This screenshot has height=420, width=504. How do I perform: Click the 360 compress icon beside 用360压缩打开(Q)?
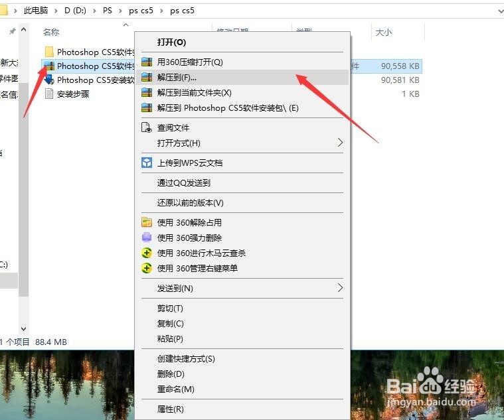tap(147, 62)
